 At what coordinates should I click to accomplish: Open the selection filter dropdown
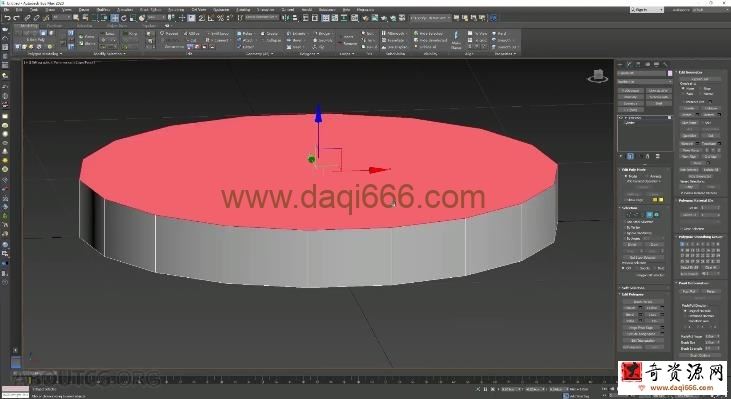[x=62, y=18]
